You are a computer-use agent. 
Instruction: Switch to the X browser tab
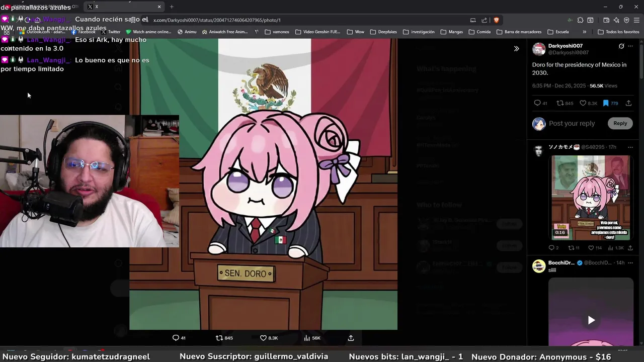click(x=123, y=7)
